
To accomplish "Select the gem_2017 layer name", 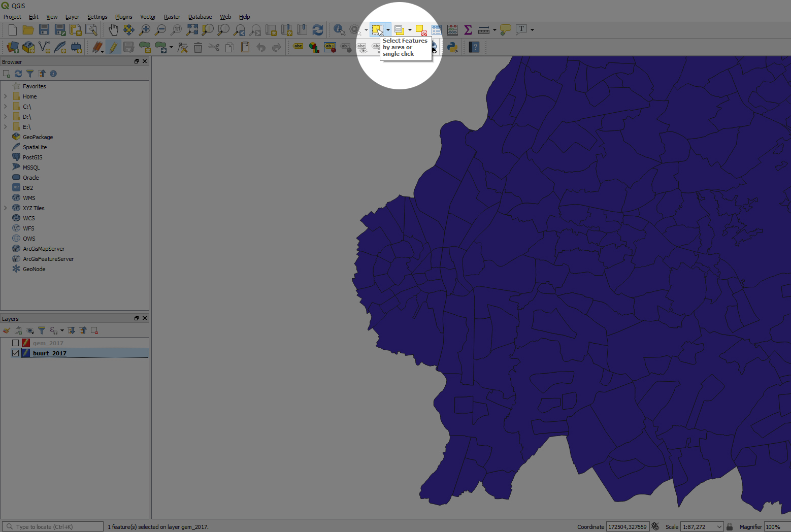I will tap(48, 343).
